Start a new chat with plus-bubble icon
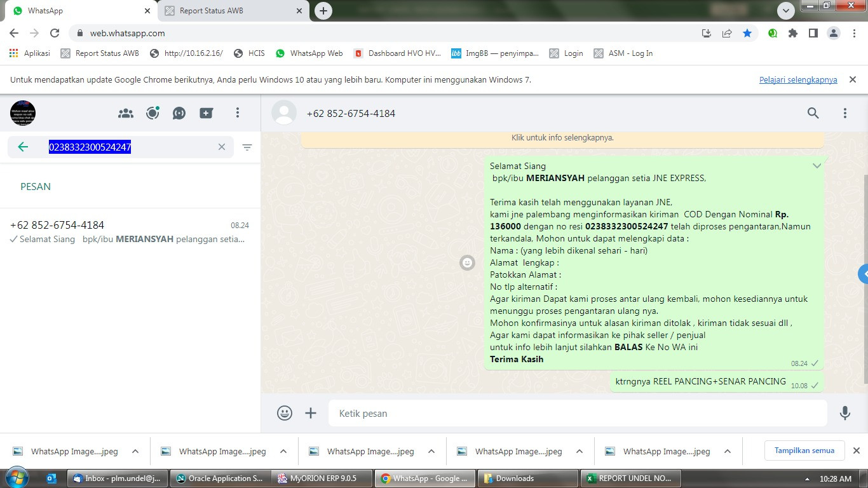Viewport: 868px width, 488px height. [x=206, y=113]
